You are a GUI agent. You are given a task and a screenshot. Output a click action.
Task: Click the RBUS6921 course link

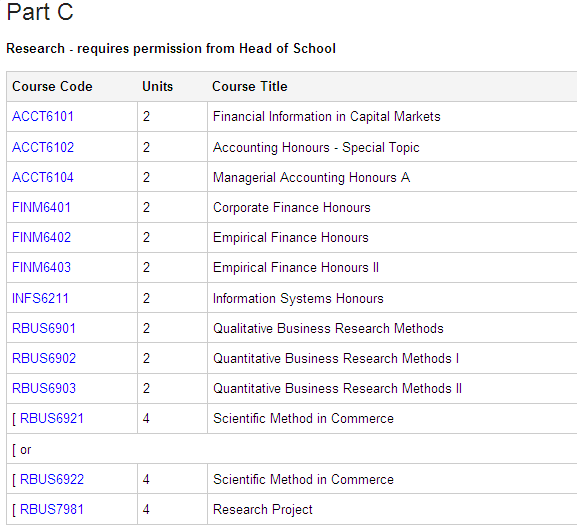tap(52, 418)
